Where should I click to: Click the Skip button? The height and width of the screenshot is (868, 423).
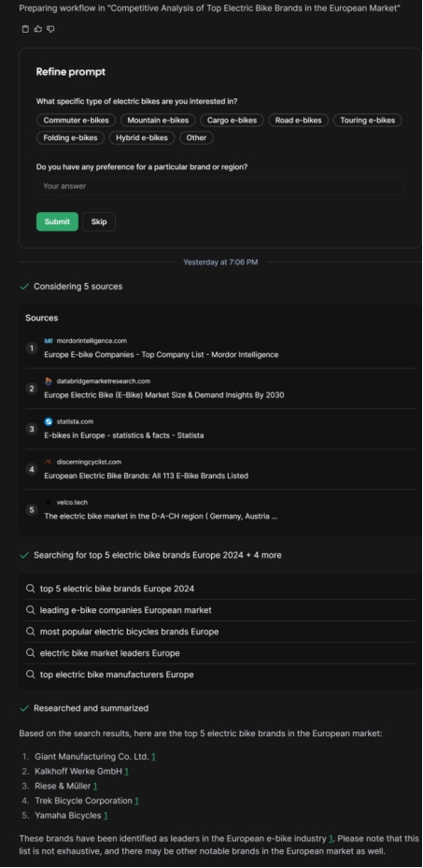click(99, 221)
